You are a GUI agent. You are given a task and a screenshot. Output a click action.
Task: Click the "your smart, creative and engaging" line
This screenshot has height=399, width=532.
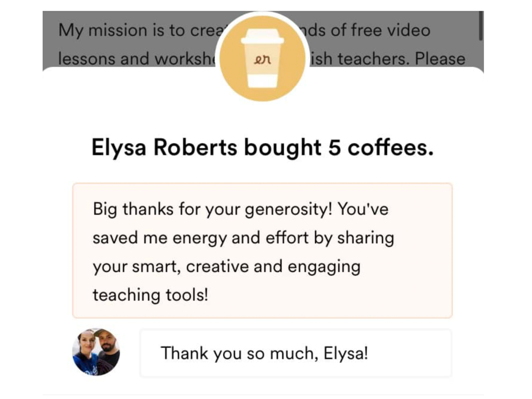point(226,266)
